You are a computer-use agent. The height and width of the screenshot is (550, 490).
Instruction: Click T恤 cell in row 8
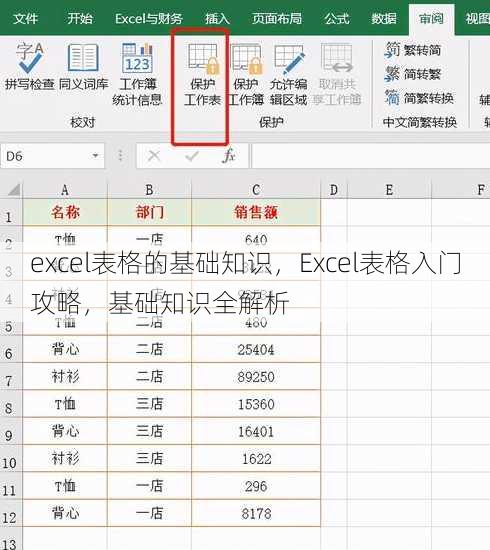pyautogui.click(x=65, y=404)
